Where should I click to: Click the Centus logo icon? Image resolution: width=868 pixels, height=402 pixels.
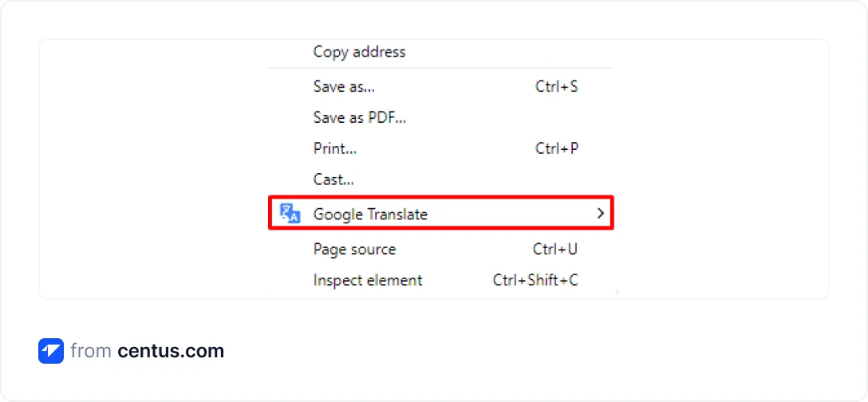tap(51, 351)
